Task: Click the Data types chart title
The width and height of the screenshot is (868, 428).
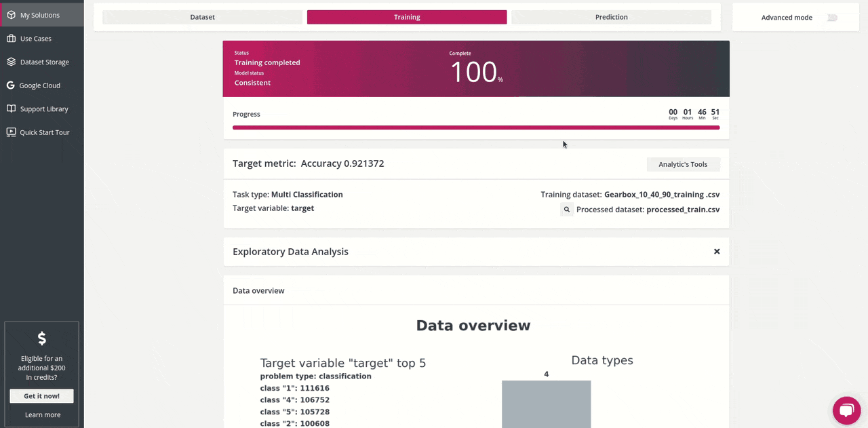Action: 602,360
